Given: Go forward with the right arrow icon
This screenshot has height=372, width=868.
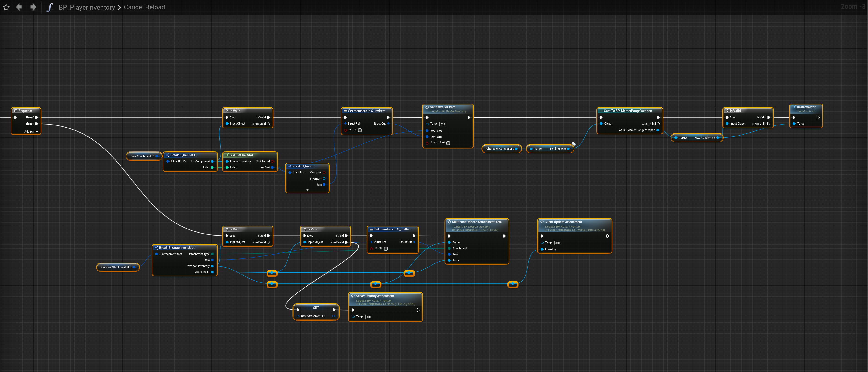Looking at the screenshot, I should (x=33, y=7).
